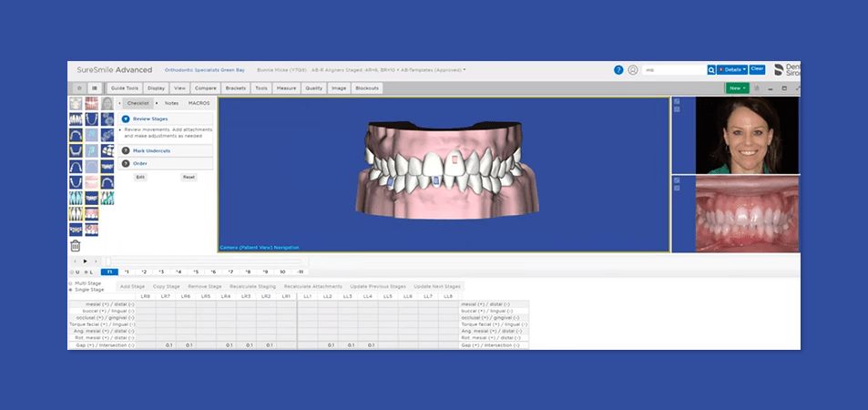Open the Measure menu
The width and height of the screenshot is (868, 410).
click(287, 88)
